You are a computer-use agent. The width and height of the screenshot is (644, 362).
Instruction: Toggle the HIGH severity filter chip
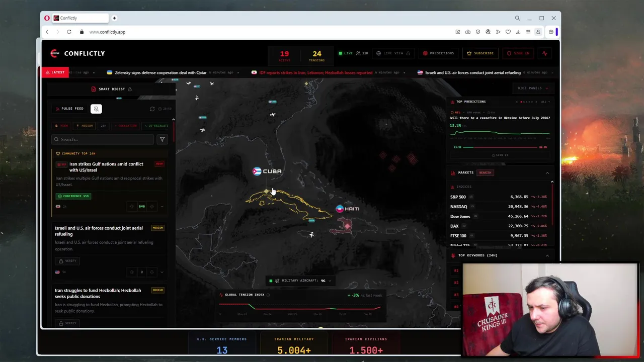(62, 126)
